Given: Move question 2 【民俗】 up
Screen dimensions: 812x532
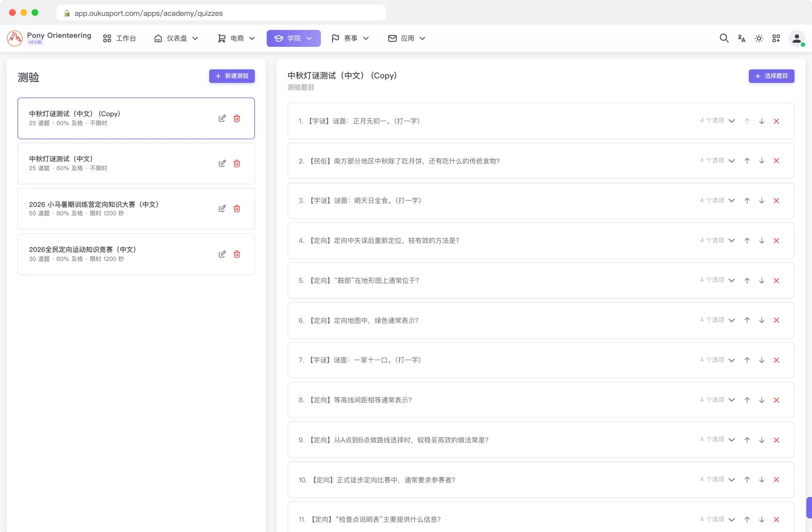Looking at the screenshot, I should [747, 161].
